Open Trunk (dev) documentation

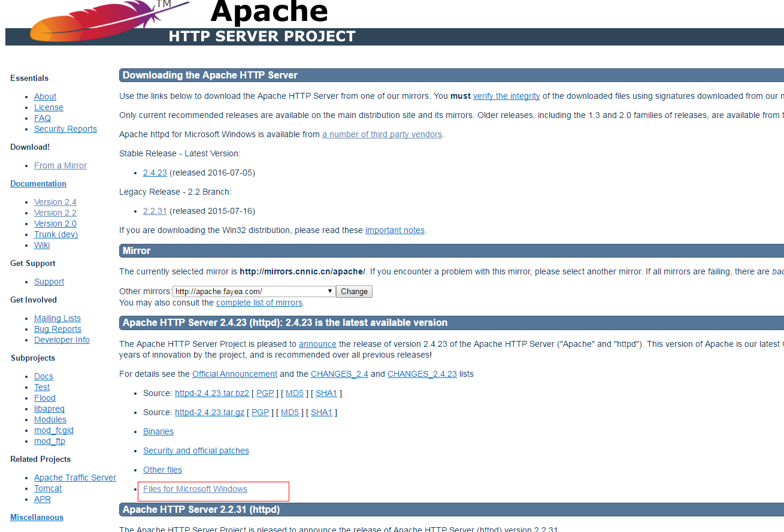tap(56, 234)
